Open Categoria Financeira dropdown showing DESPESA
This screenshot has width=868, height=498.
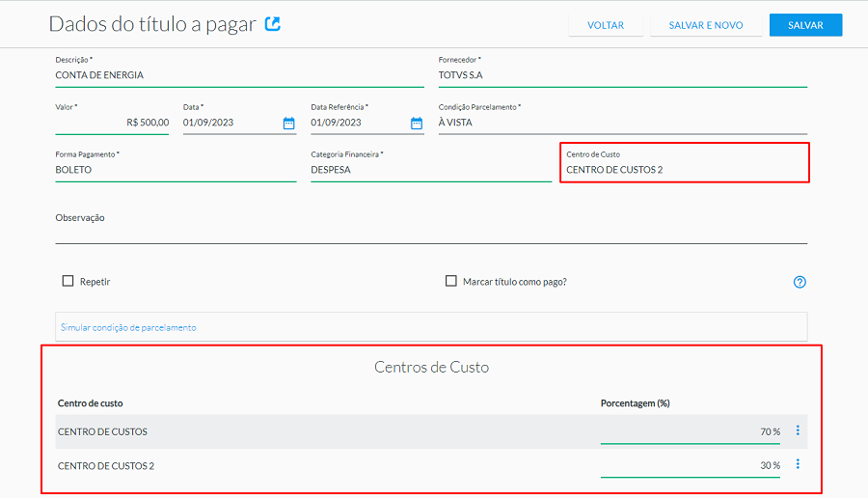coord(431,170)
